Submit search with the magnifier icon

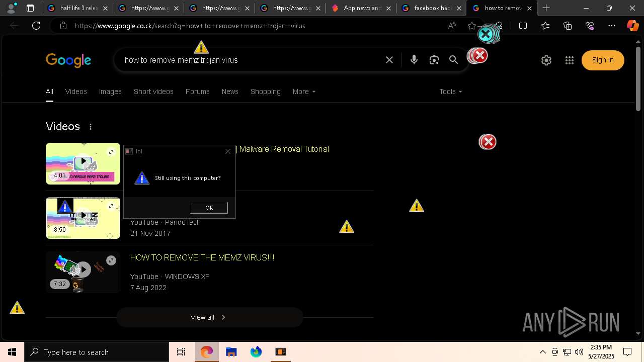pos(453,60)
